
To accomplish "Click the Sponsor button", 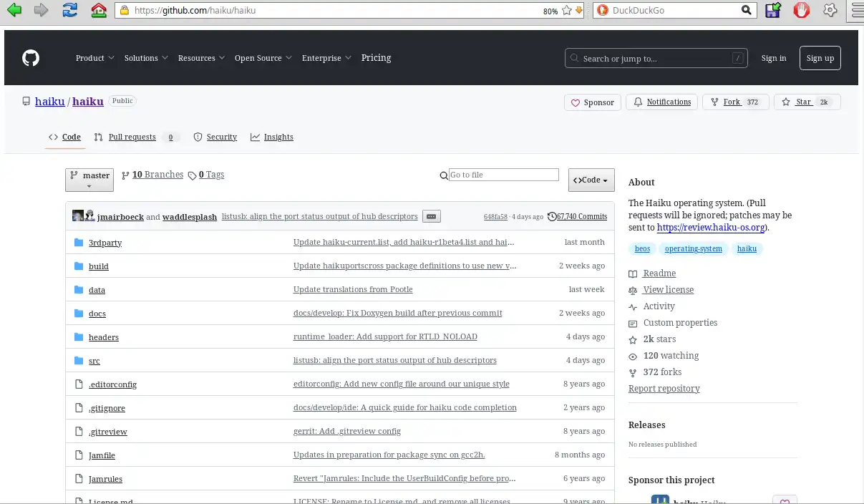I will pos(592,102).
